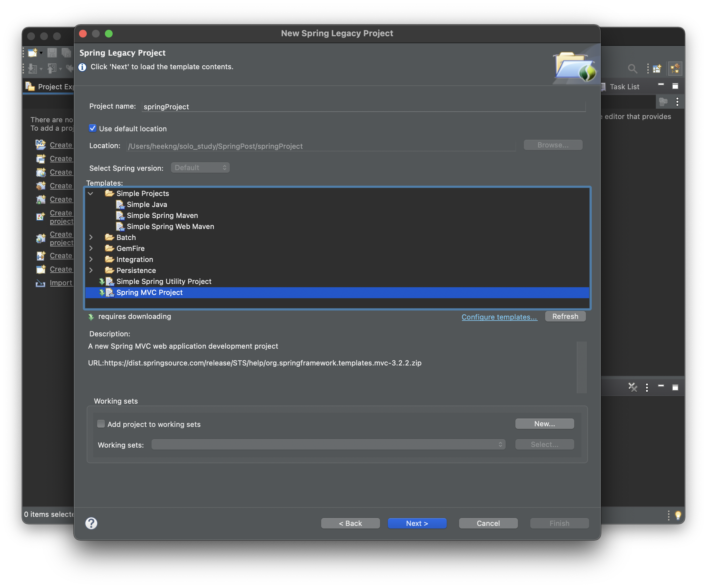This screenshot has height=588, width=707.
Task: Select the Project Explorer tab
Action: coord(50,87)
